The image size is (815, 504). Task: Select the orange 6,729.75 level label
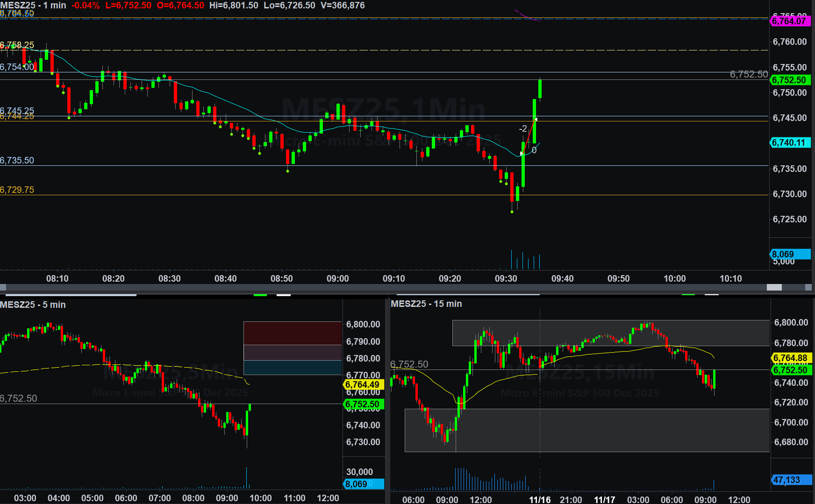pyautogui.click(x=17, y=190)
